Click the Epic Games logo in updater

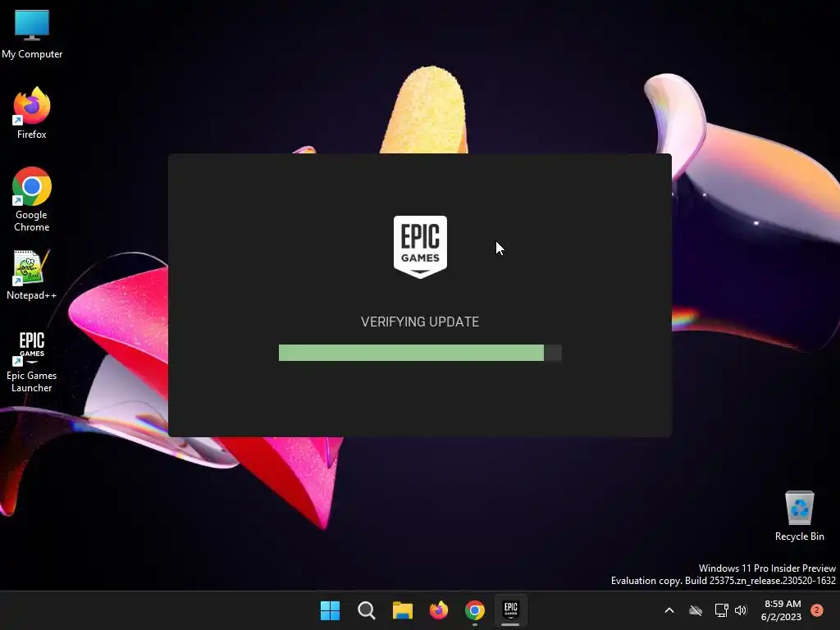pos(420,246)
